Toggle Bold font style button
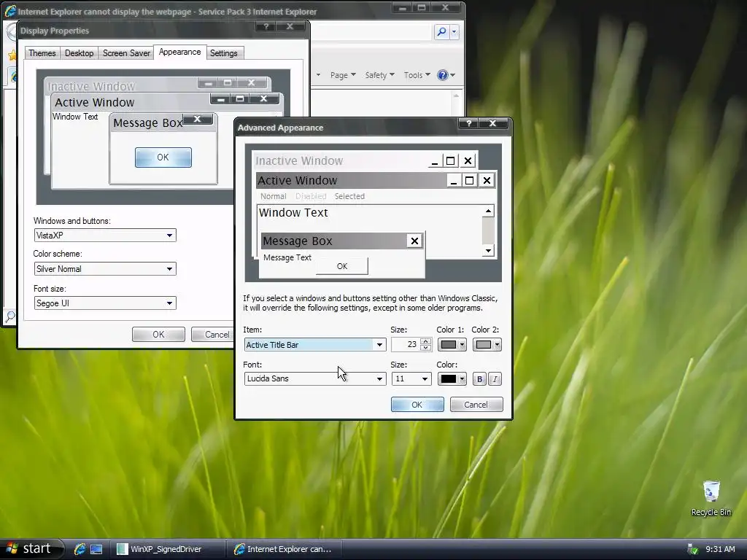Viewport: 747px width, 560px height. pos(479,379)
